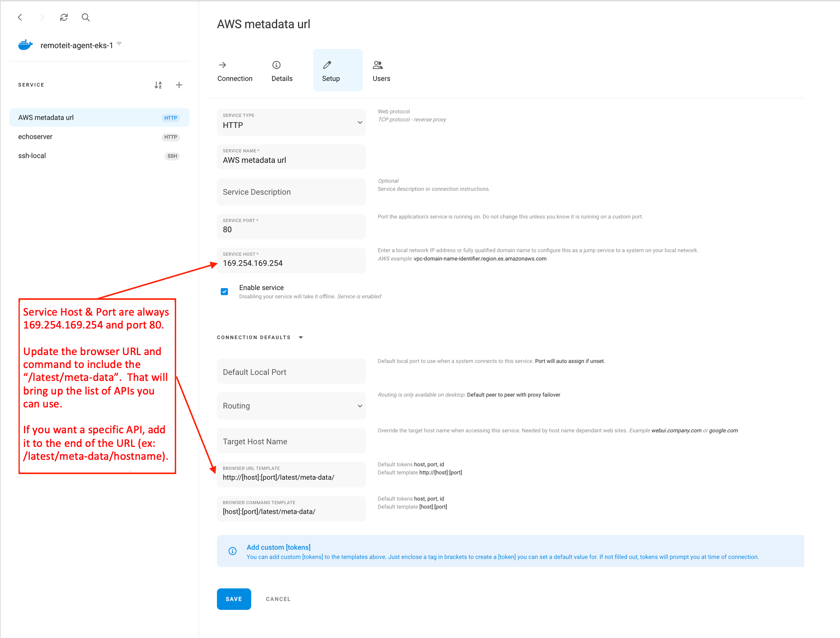
Task: Click the Service Port field
Action: (291, 227)
